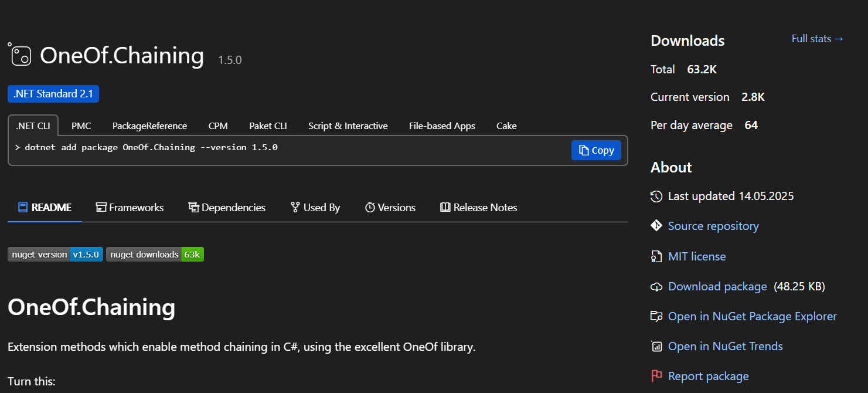
Task: Click the Last updated history icon
Action: [x=656, y=196]
